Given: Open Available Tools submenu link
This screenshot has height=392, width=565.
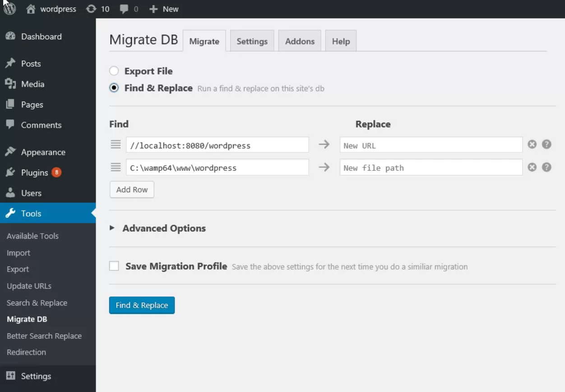Looking at the screenshot, I should [32, 236].
